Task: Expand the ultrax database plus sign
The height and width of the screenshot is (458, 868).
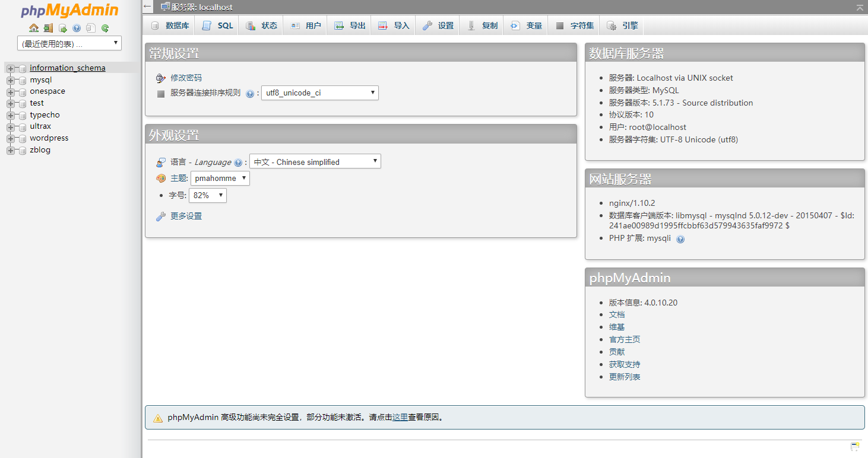Action: [11, 126]
